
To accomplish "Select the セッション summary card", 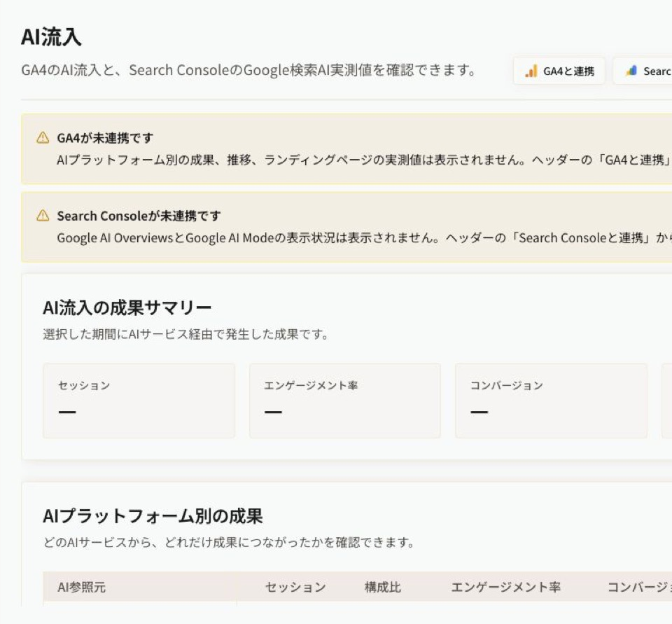I will 139,401.
